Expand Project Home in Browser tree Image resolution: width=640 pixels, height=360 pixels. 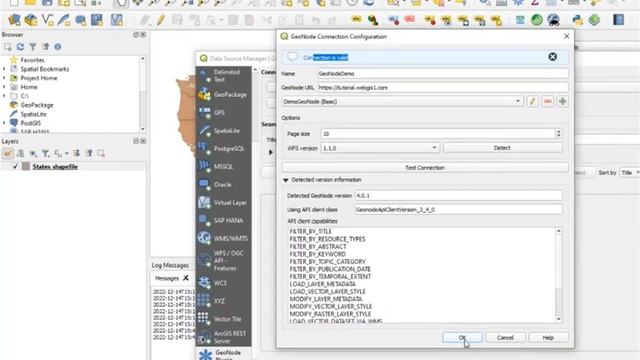point(4,78)
